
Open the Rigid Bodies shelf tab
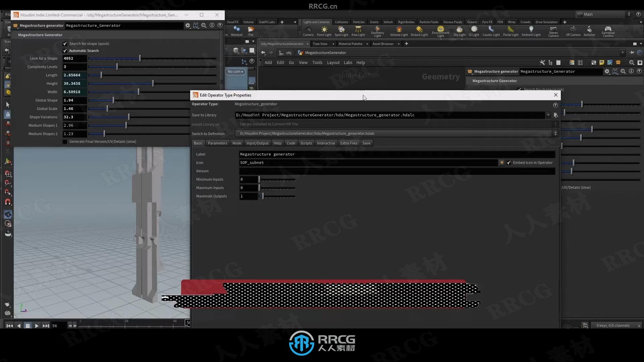(406, 22)
